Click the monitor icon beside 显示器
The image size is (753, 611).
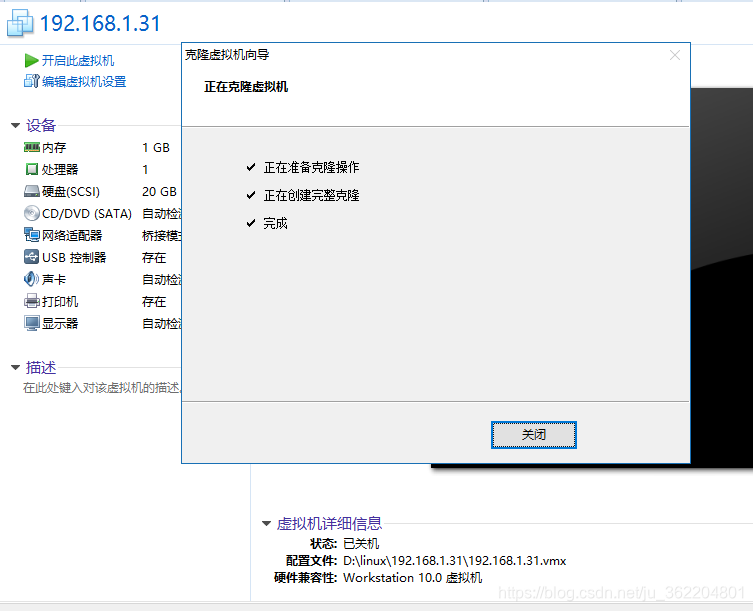click(x=32, y=323)
